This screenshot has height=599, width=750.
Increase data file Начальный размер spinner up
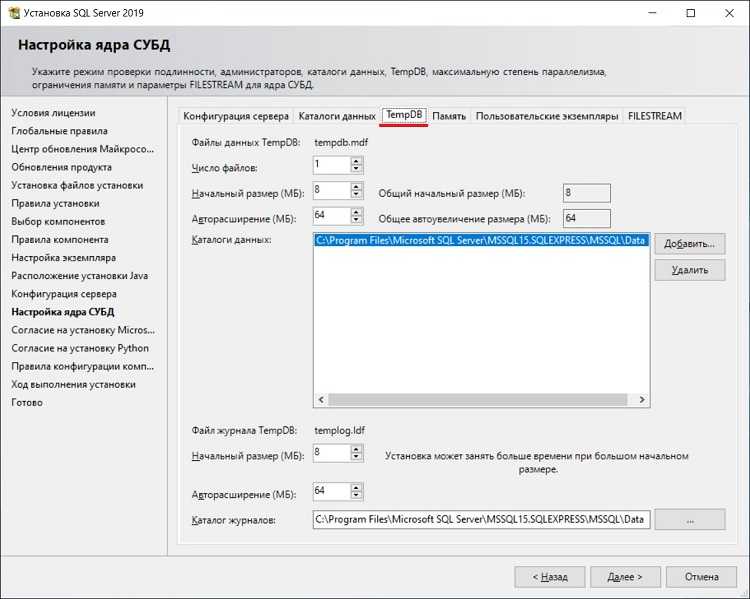pos(356,187)
